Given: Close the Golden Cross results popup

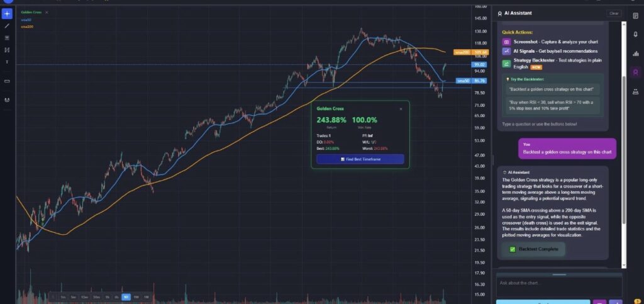Looking at the screenshot, I should pyautogui.click(x=401, y=109).
